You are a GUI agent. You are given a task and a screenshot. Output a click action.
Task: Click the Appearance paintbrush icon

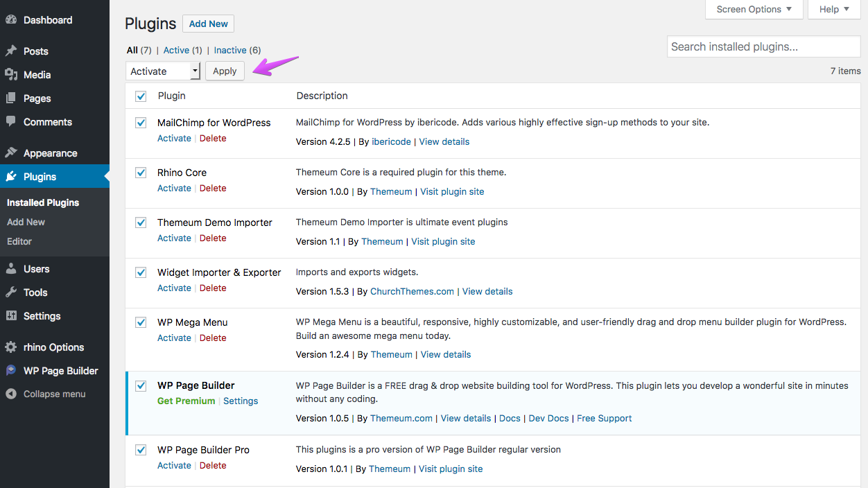(11, 153)
